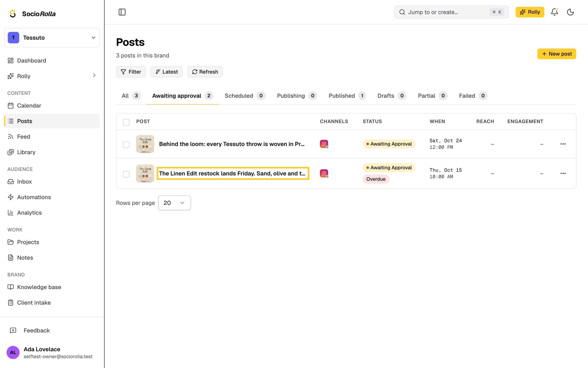588x368 pixels.
Task: Open Client intake in the sidebar
Action: 52,303
